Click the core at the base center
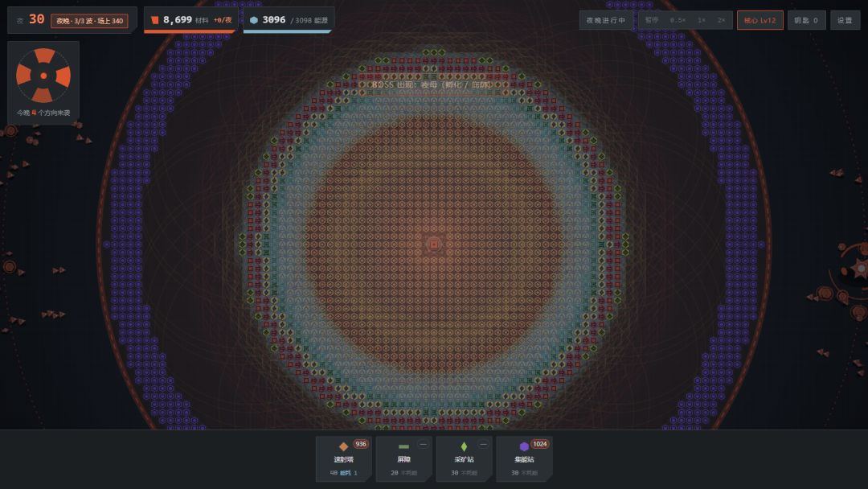 (x=434, y=244)
